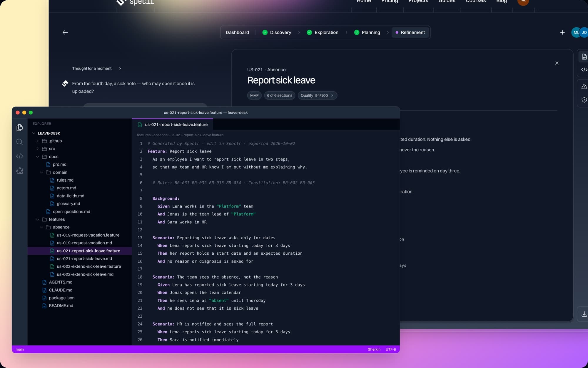Click the ML avatar in the Speclr header
Screen dimensions: 588x368
pos(575,32)
